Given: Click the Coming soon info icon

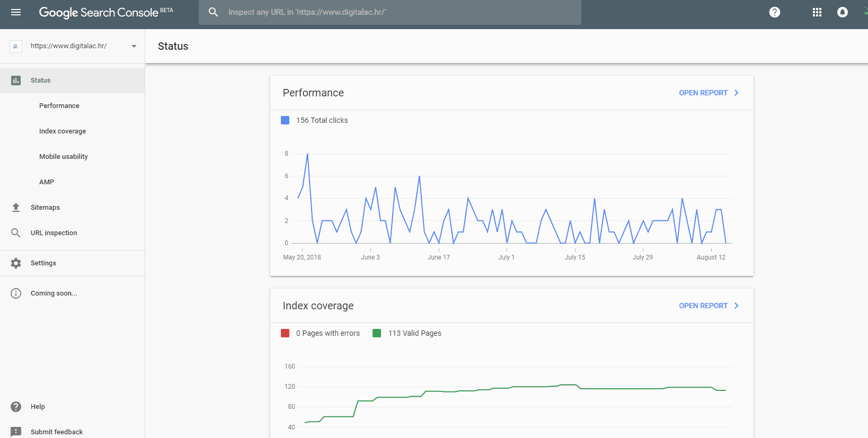Looking at the screenshot, I should tap(16, 293).
